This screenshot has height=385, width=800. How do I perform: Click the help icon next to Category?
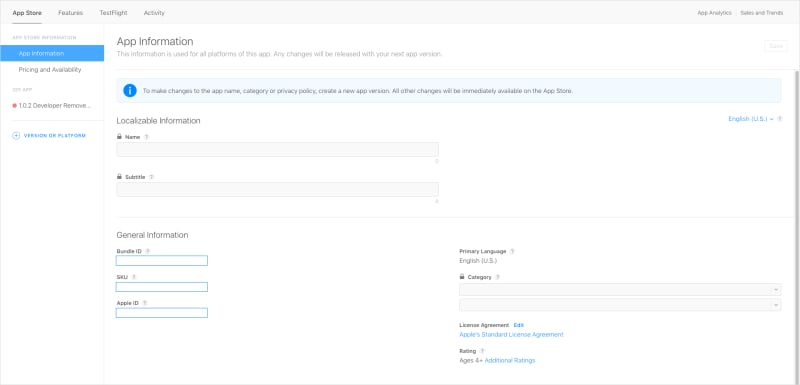(x=497, y=277)
